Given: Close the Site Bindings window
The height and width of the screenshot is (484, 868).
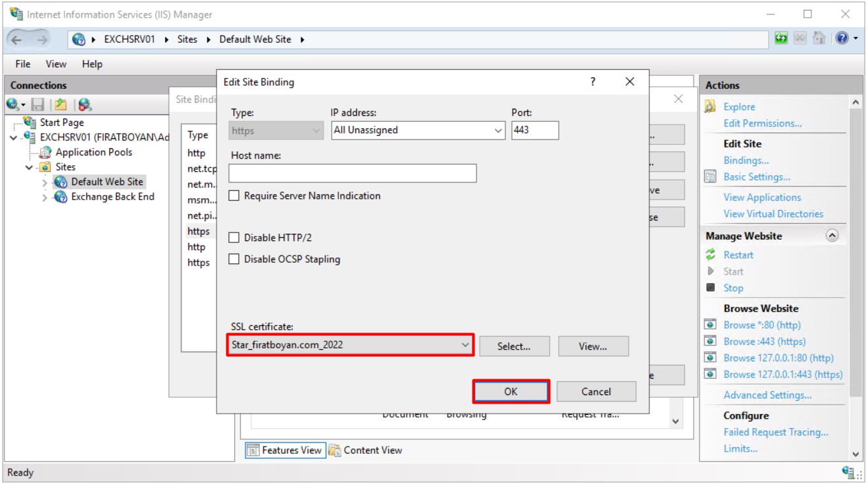Looking at the screenshot, I should (678, 99).
